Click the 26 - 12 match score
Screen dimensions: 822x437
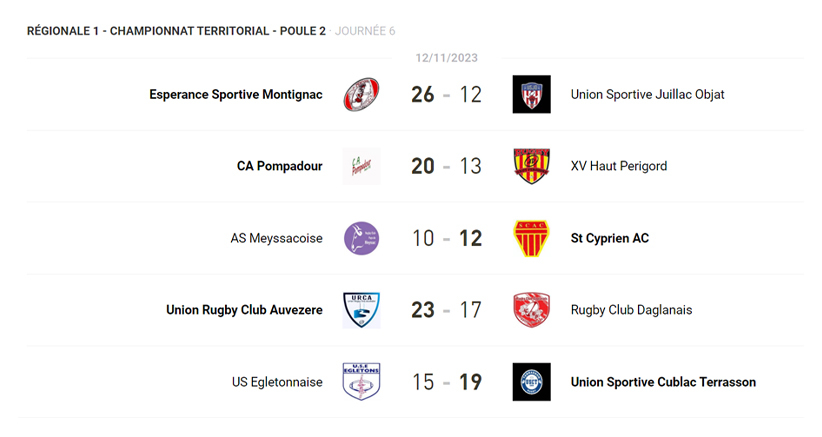(446, 95)
